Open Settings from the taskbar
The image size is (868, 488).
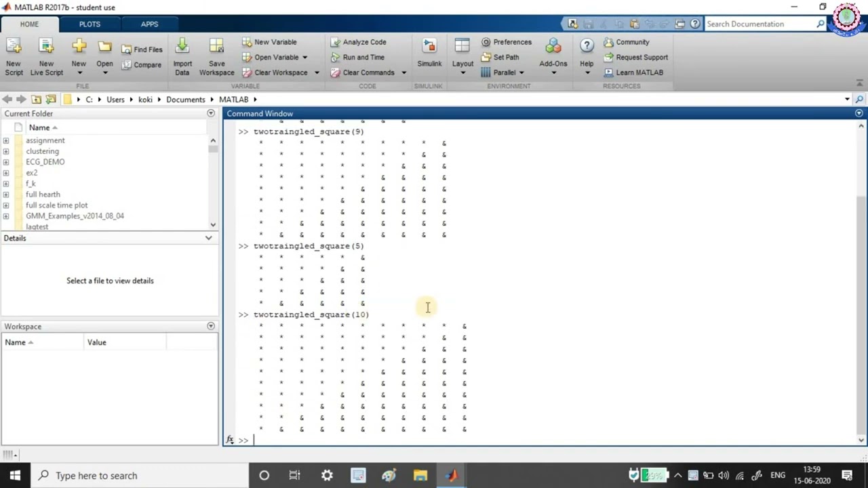(x=327, y=475)
